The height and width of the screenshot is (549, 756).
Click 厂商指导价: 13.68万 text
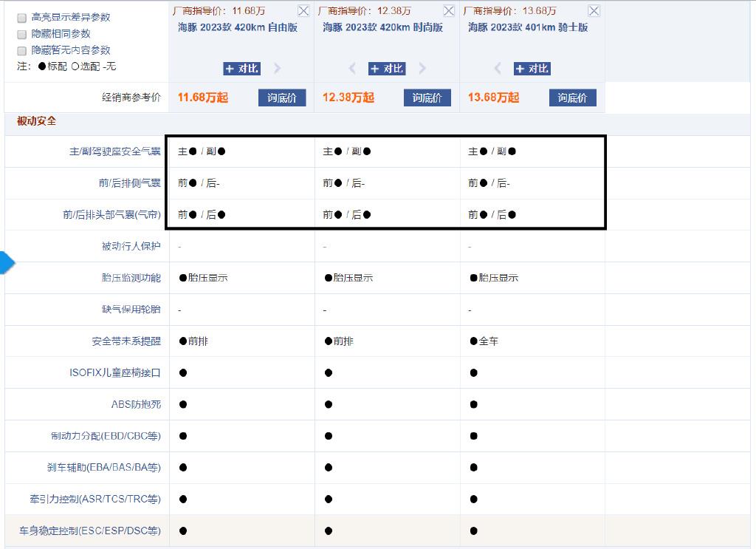tap(509, 11)
